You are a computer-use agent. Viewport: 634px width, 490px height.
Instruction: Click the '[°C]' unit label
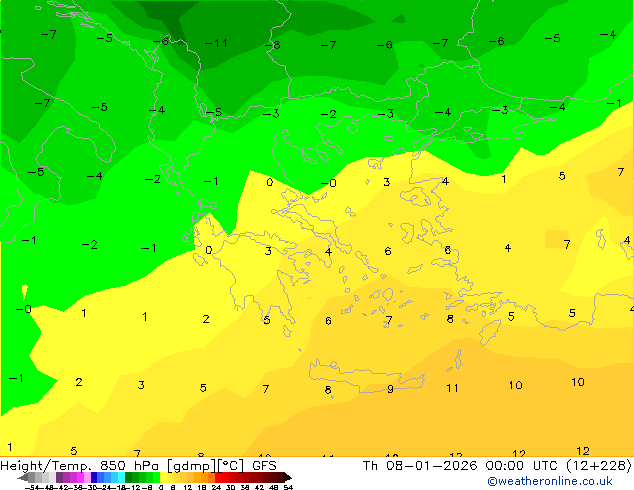point(230,466)
